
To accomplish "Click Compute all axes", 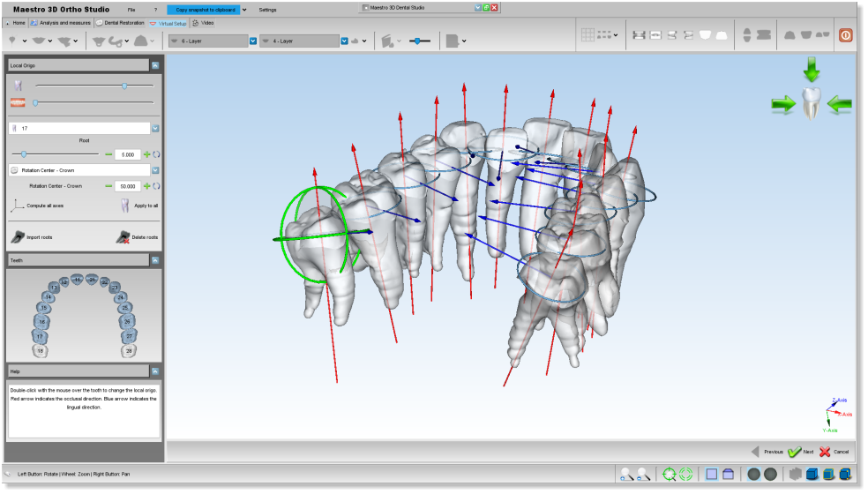I will tap(37, 206).
